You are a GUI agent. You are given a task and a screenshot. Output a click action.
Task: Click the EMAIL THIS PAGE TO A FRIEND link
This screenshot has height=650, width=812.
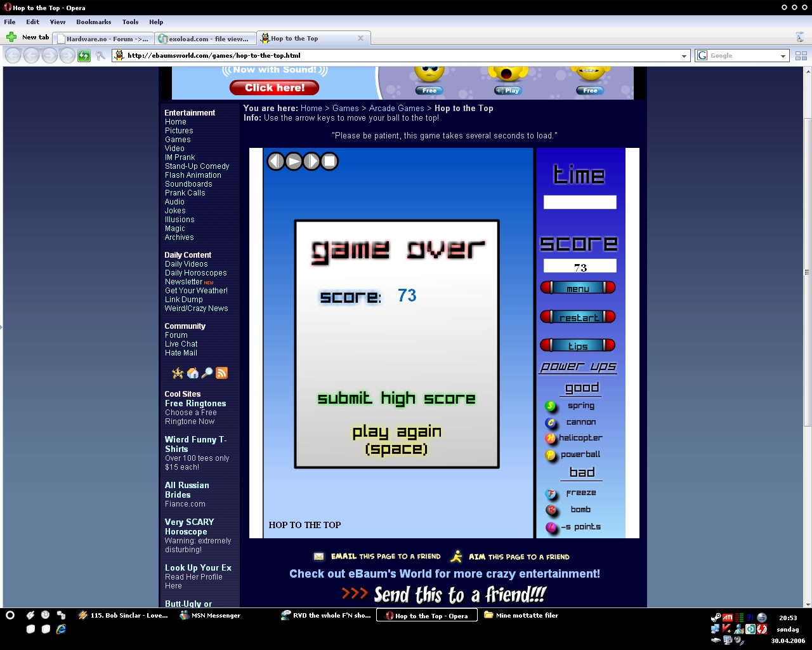(x=386, y=557)
